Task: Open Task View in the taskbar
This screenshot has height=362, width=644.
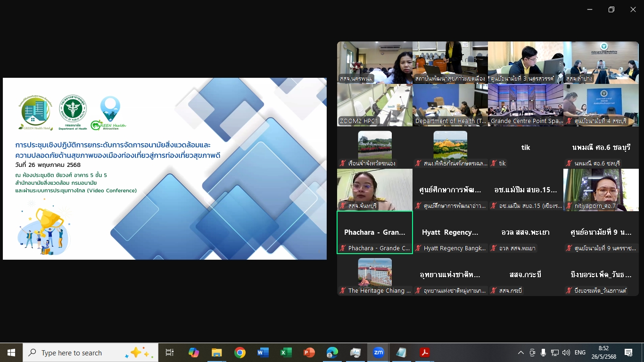Action: click(170, 353)
